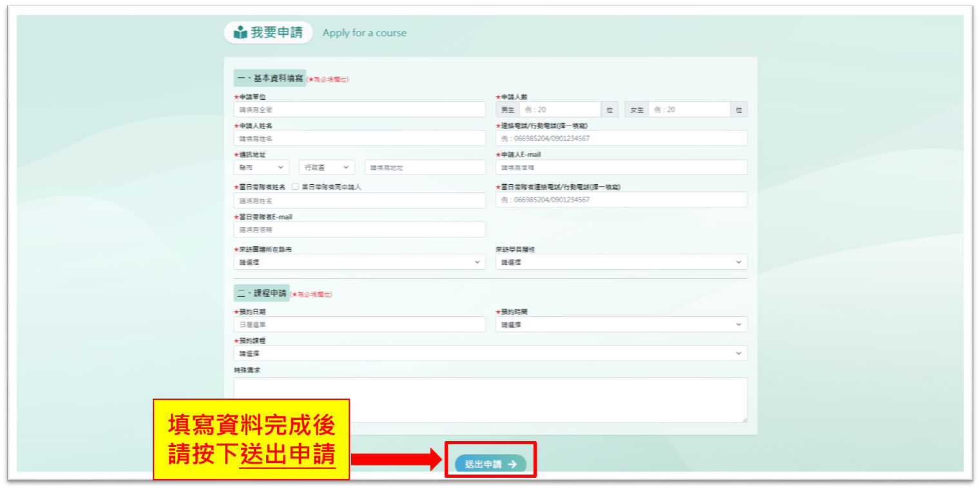
Task: Click the 女生 label before the count
Action: (x=637, y=109)
